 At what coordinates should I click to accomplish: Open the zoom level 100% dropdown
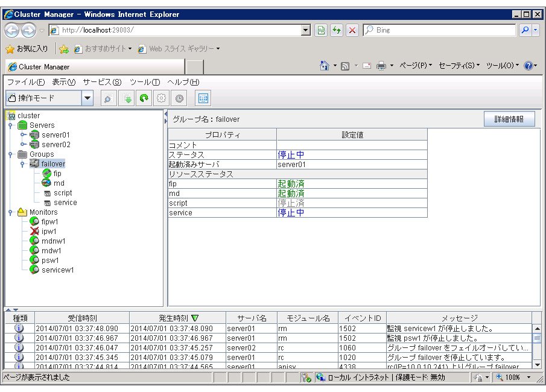[529, 378]
